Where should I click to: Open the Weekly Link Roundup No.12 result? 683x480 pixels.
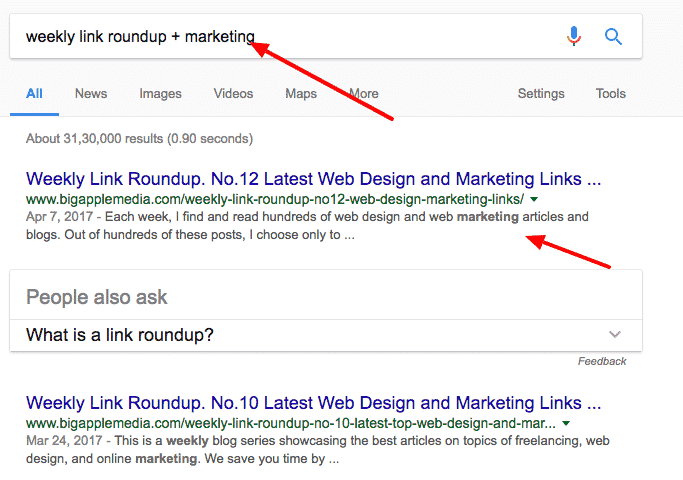point(313,179)
